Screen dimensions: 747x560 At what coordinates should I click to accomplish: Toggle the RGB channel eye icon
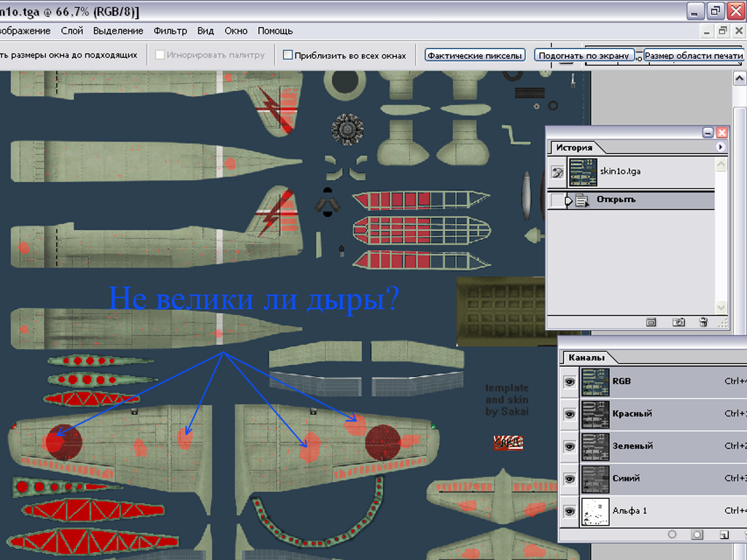point(570,381)
